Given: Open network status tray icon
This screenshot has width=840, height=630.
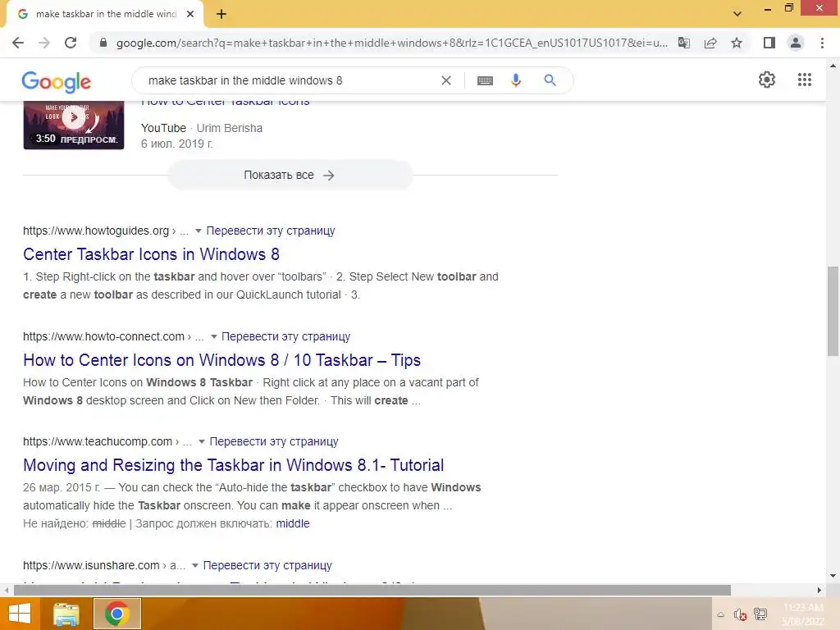Looking at the screenshot, I should [x=760, y=614].
